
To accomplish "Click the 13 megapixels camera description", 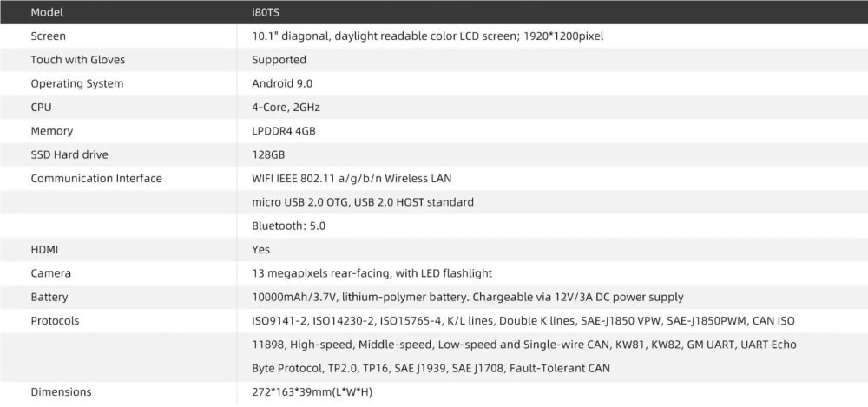I will tap(372, 273).
